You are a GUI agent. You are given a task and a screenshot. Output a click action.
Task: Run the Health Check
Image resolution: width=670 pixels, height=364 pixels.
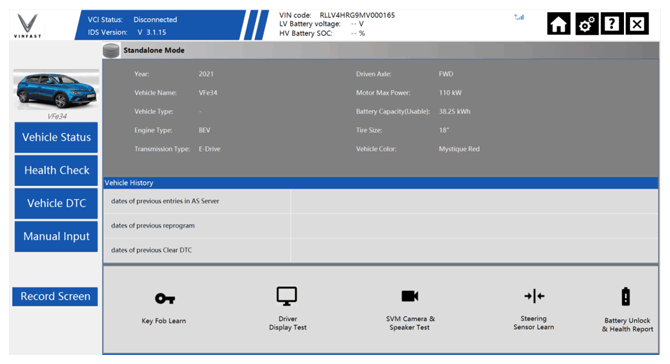click(x=56, y=170)
